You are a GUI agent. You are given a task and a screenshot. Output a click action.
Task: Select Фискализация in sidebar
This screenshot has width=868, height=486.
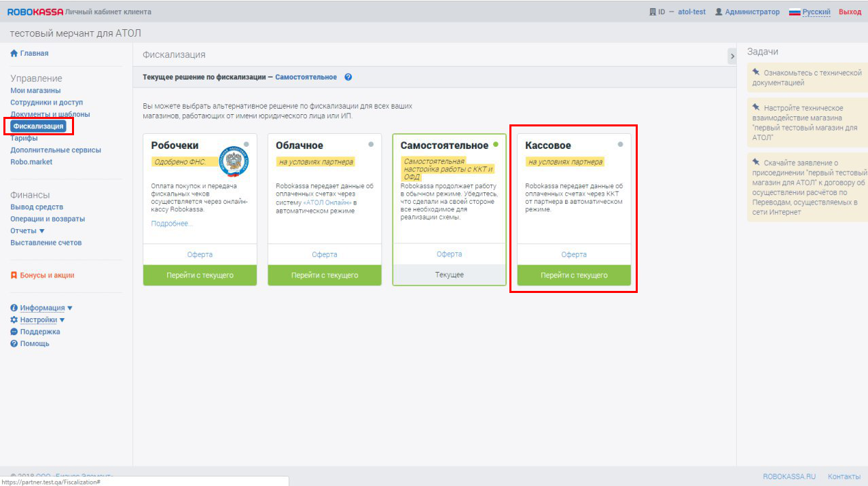click(38, 126)
